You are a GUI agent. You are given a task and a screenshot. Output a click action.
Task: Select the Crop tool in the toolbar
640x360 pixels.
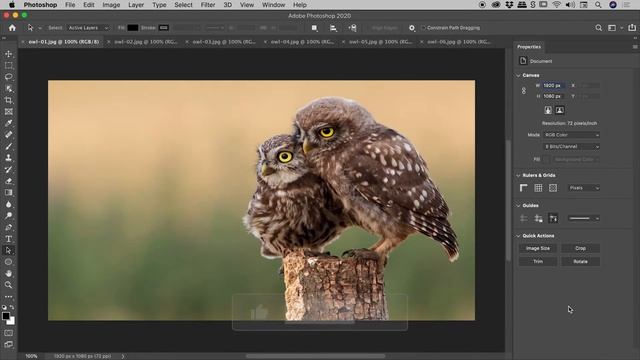[x=8, y=100]
